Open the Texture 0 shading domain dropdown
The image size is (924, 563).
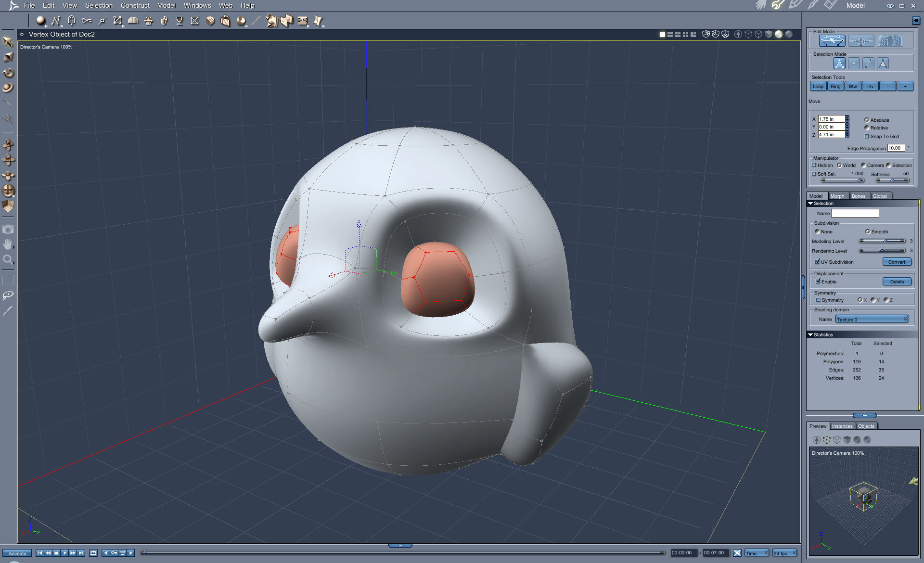click(906, 319)
